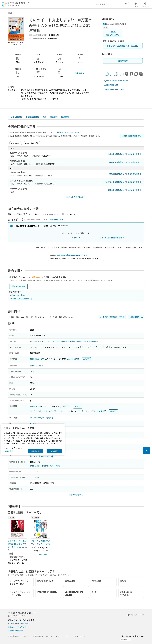Image resolution: width=152 pixels, height=644 pixels.
Task: Click 書誌情報を出力 button beside the citation button
Action: [136, 317]
